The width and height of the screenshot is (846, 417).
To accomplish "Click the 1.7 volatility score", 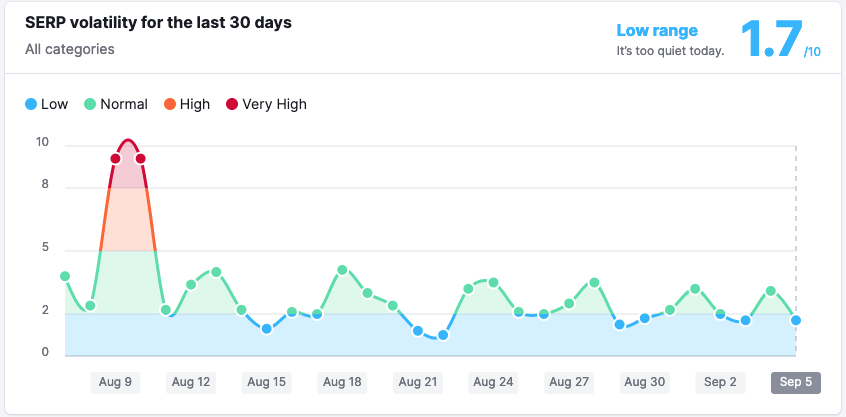I will coord(771,40).
